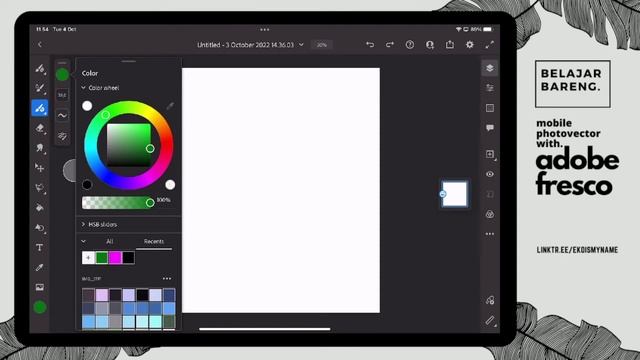Undo the last action

point(370,44)
